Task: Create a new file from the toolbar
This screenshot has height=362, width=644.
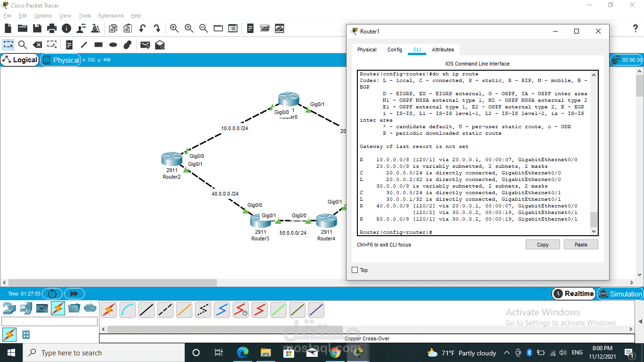Action: point(8,28)
